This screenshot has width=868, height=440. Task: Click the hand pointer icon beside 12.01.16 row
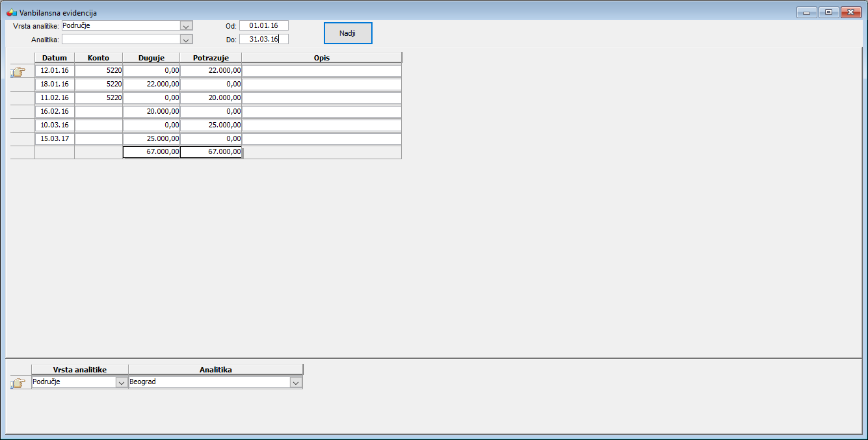(x=18, y=71)
